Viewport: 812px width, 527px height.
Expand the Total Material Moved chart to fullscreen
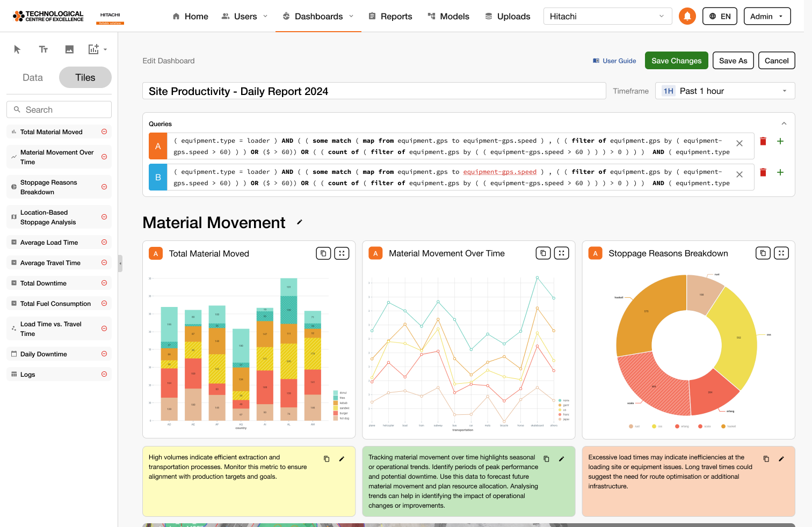tap(342, 253)
